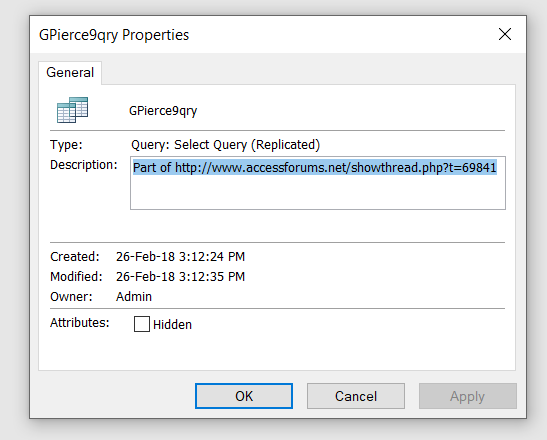
Task: Click empty area below description text
Action: tap(318, 193)
